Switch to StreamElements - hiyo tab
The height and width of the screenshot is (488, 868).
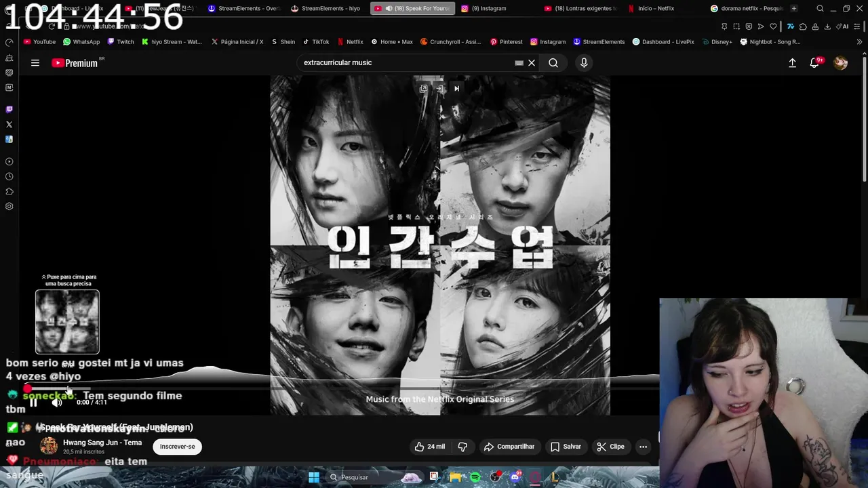coord(325,8)
